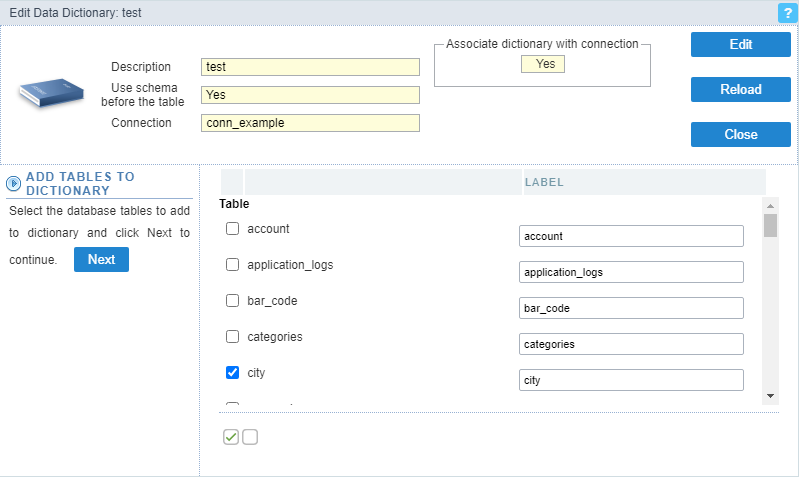The width and height of the screenshot is (799, 479).
Task: Click Next to continue adding tables
Action: point(101,260)
